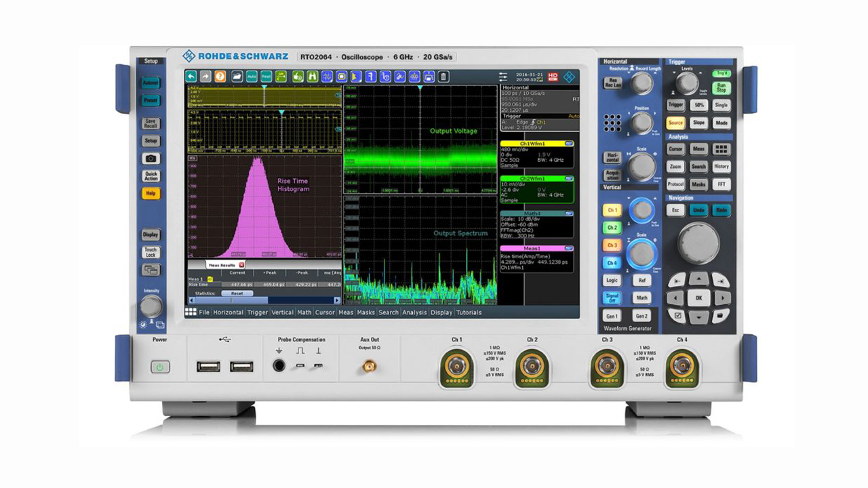The width and height of the screenshot is (868, 488).
Task: Close the Meas Results tab with the red X
Action: (241, 265)
